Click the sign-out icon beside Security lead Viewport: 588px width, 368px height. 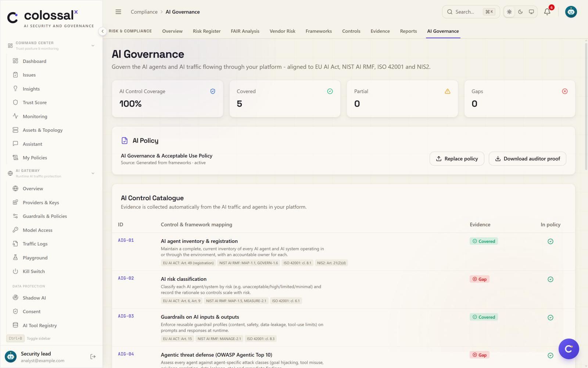(93, 357)
